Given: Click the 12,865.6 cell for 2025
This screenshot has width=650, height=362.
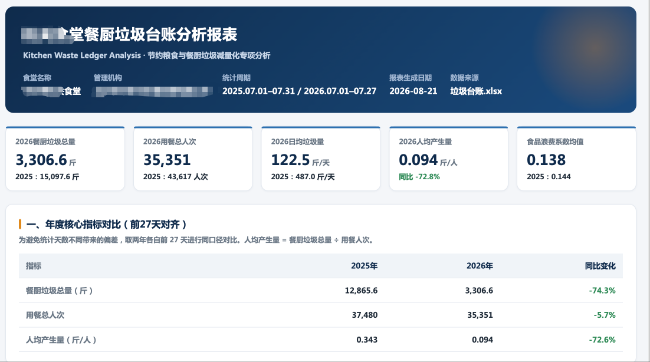Looking at the screenshot, I should pos(361,291).
